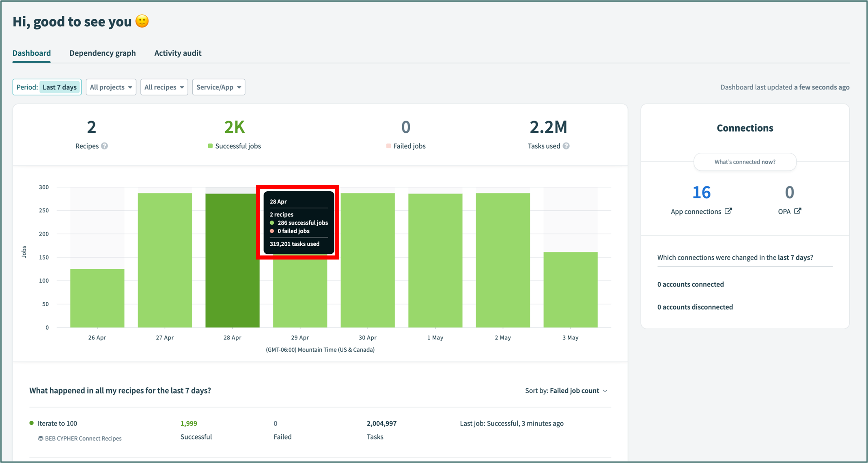This screenshot has height=463, width=868.
Task: Expand the All projects dropdown
Action: 111,87
